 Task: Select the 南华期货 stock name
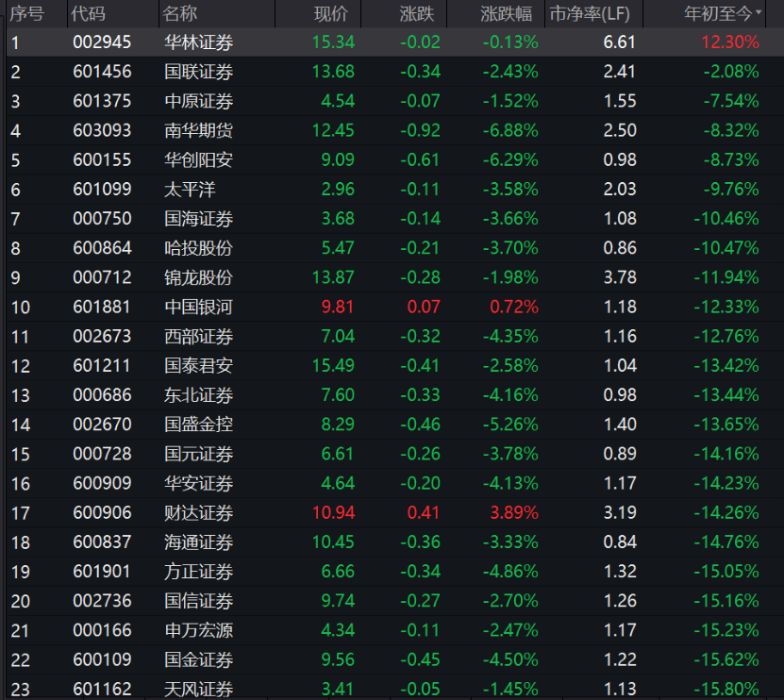point(198,130)
